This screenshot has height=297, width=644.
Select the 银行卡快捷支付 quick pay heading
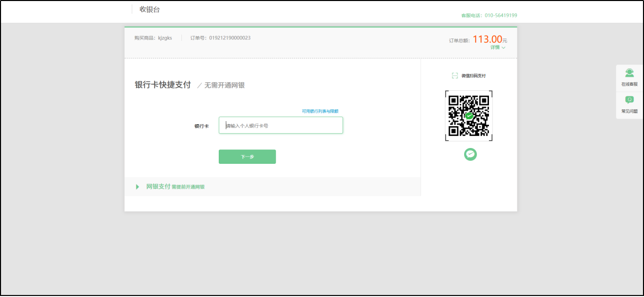click(x=163, y=85)
